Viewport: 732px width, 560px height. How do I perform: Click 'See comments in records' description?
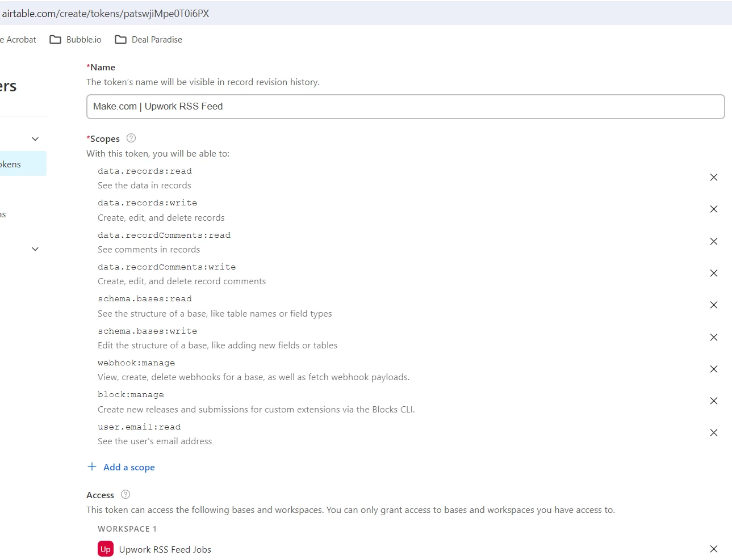[149, 250]
